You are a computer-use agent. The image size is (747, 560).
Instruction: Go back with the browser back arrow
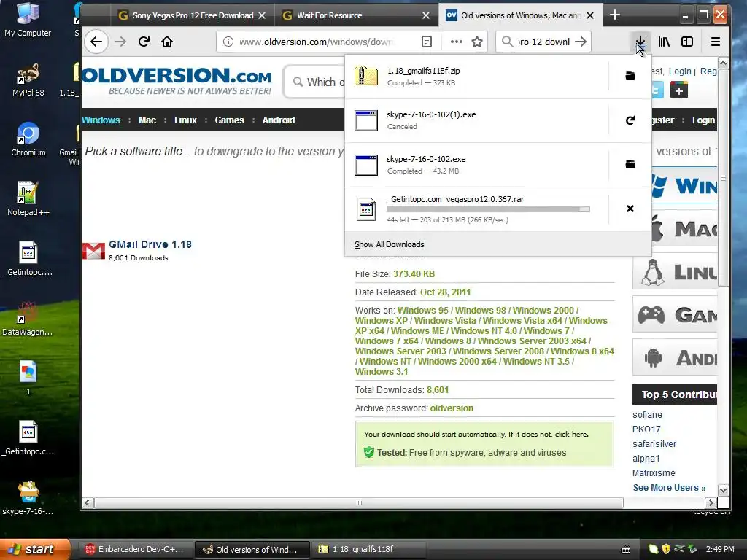(x=96, y=42)
